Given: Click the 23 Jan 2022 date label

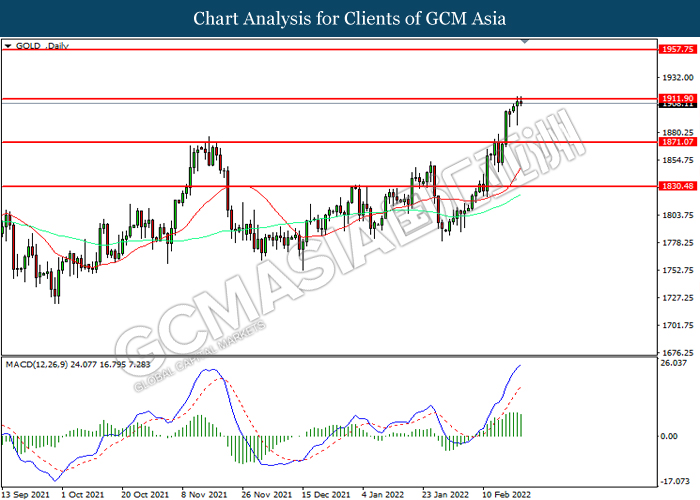Looking at the screenshot, I should coord(446,495).
